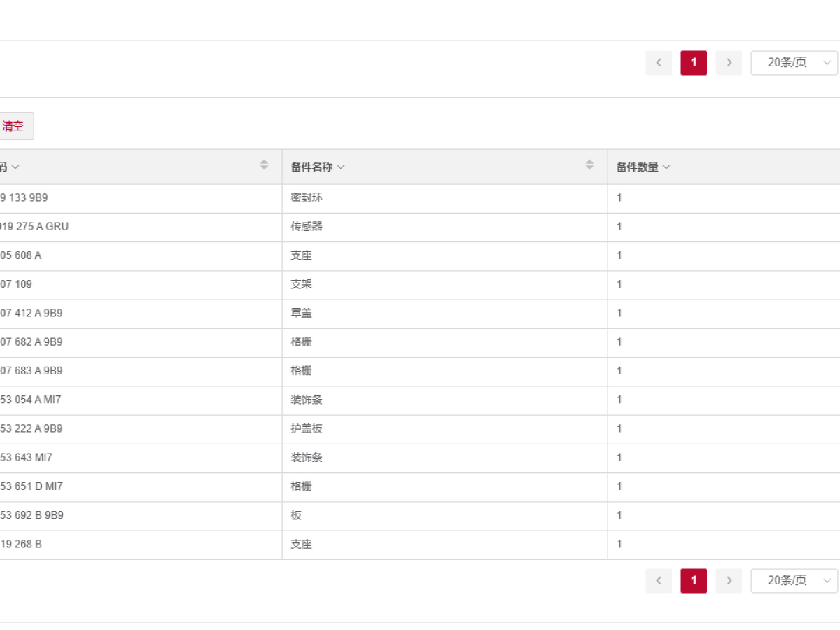Click the 护盖板 part name cell
This screenshot has height=630, width=840.
click(307, 428)
